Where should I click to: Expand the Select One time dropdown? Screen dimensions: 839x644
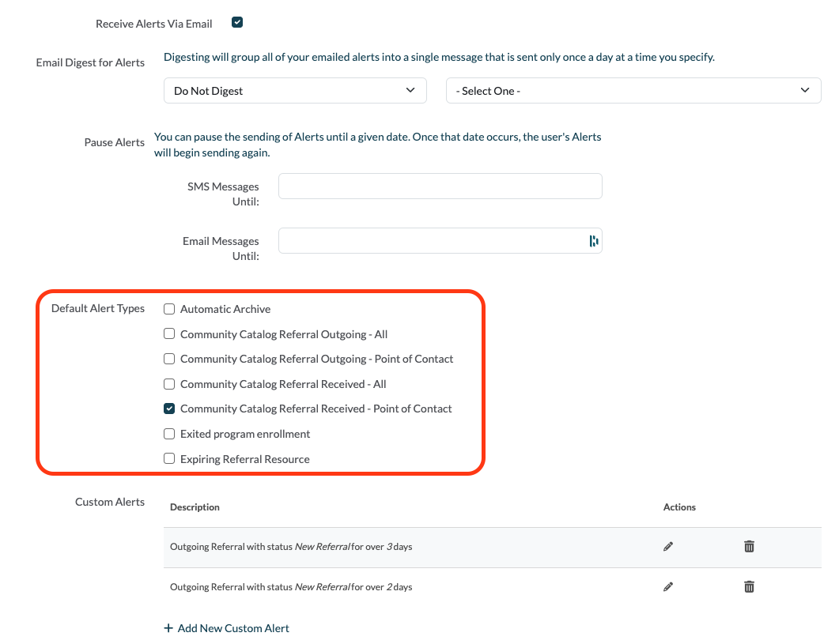click(633, 91)
